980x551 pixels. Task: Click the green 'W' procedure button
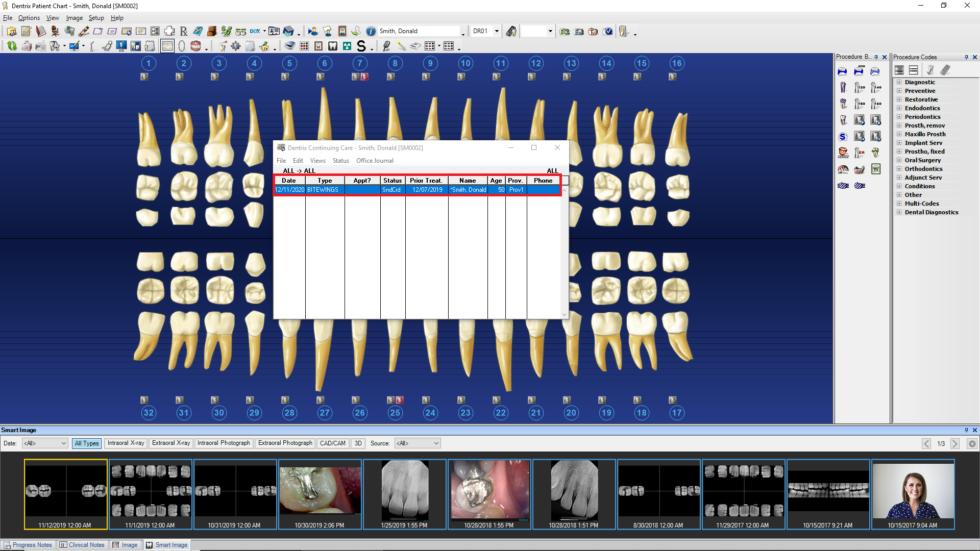[x=875, y=169]
